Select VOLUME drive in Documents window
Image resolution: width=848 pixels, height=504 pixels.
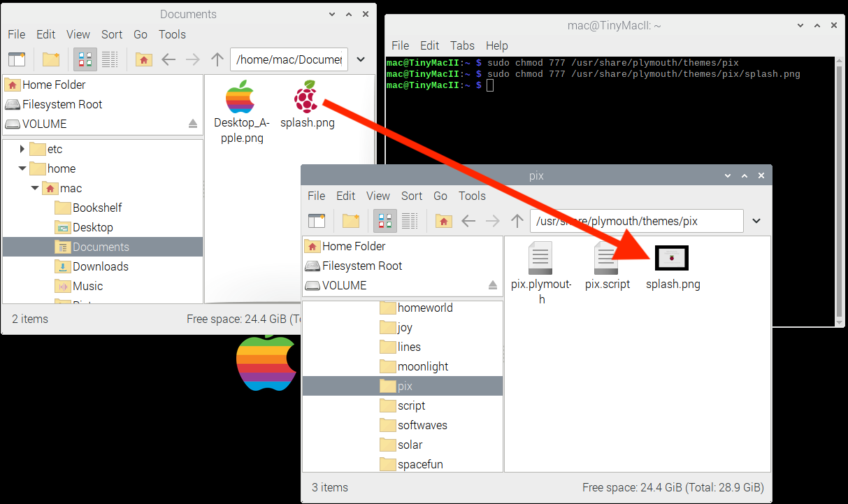[x=102, y=124]
